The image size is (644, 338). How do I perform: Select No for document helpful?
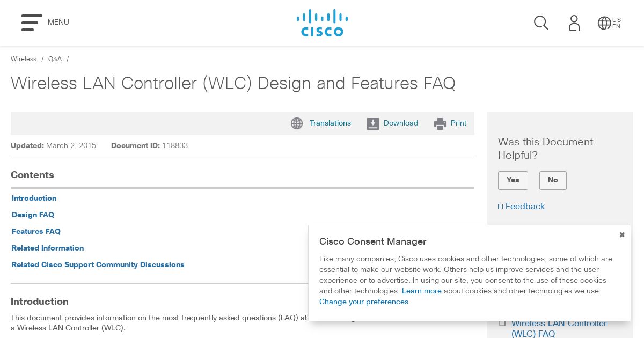[x=553, y=180]
